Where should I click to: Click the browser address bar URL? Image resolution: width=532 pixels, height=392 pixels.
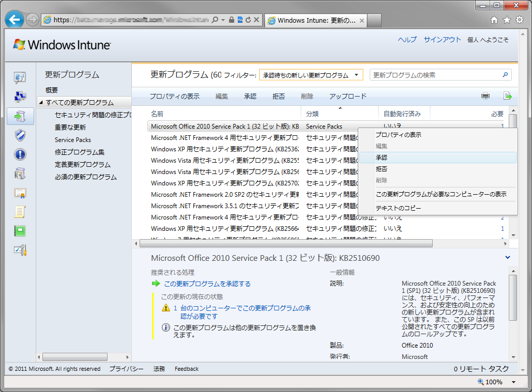pos(131,20)
